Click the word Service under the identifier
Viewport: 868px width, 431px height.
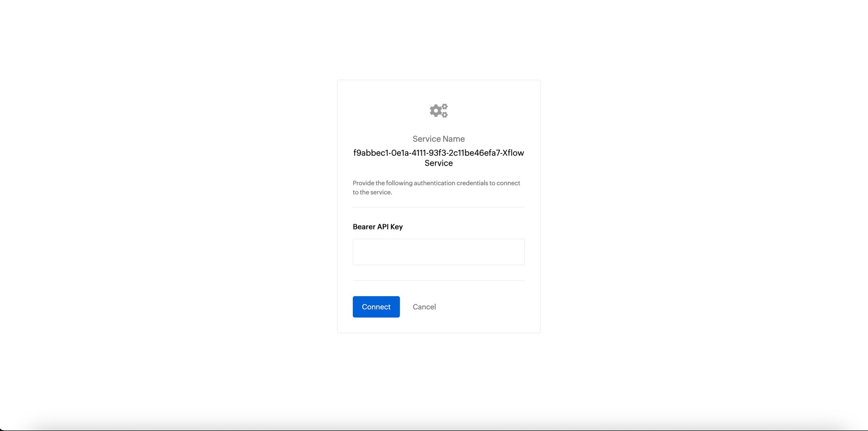pyautogui.click(x=439, y=163)
